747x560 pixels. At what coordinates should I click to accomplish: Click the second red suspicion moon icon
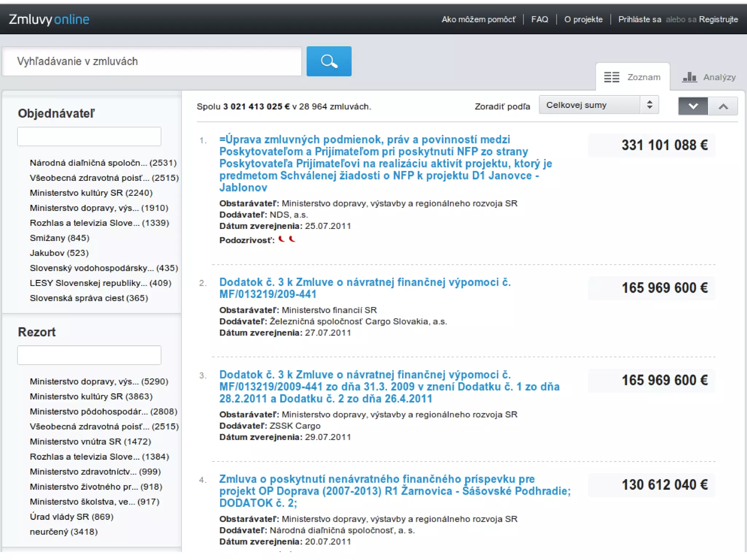[292, 239]
